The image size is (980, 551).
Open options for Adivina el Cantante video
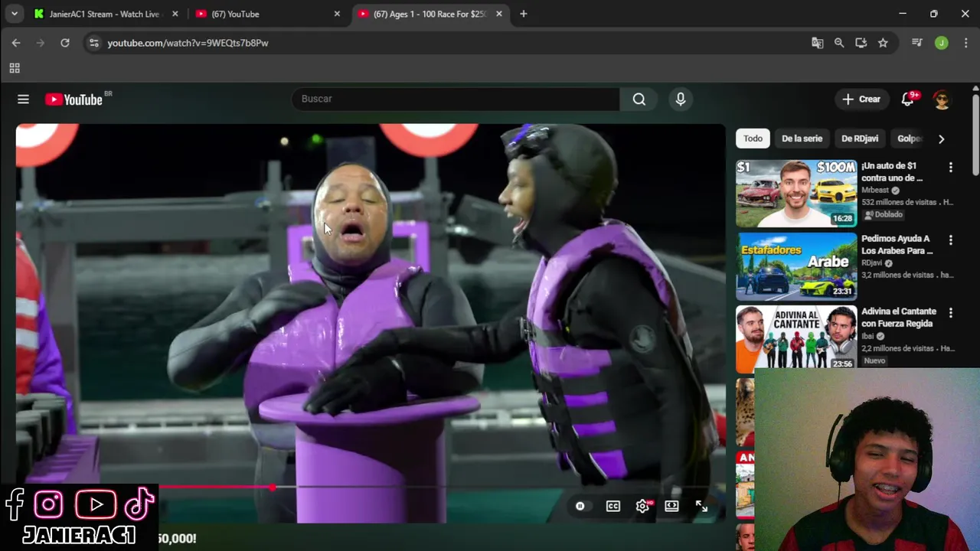click(951, 312)
